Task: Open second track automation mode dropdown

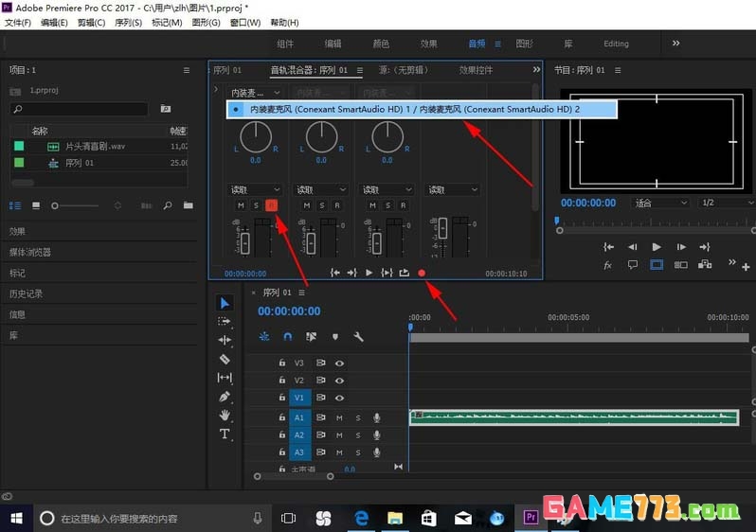Action: (321, 190)
